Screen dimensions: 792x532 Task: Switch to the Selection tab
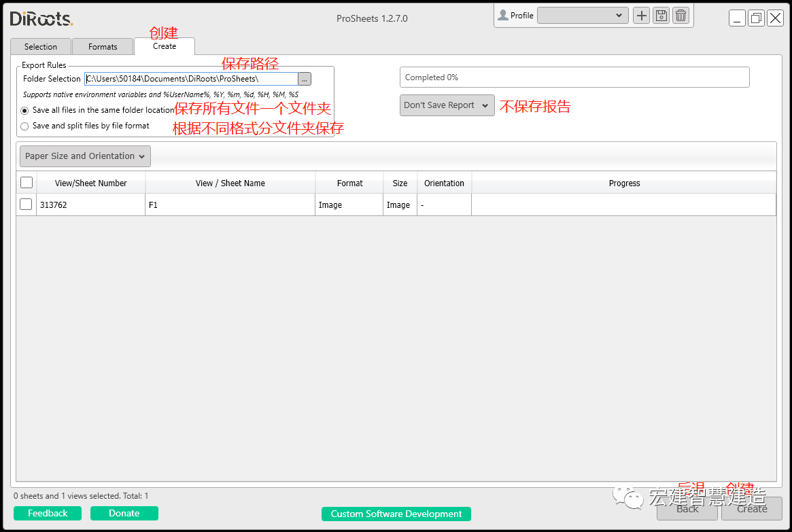[x=41, y=46]
